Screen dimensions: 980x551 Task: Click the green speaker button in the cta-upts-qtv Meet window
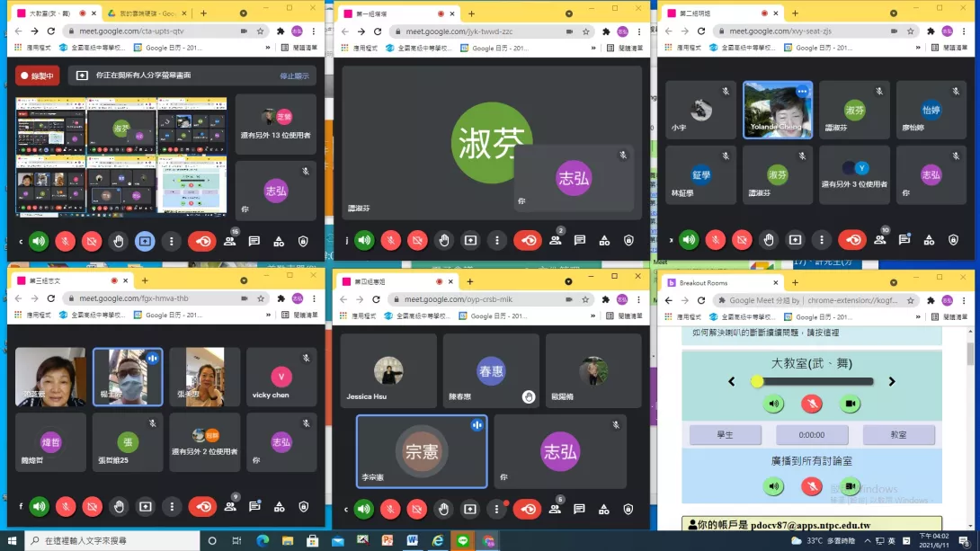pos(39,241)
